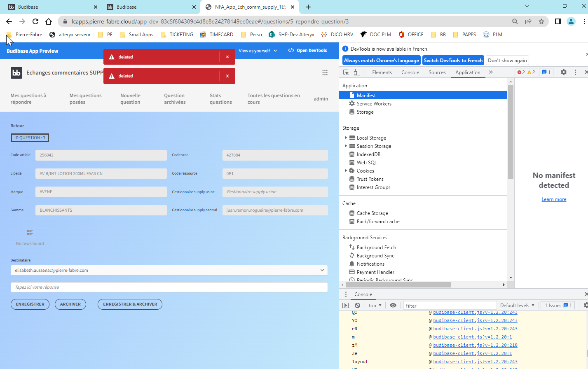Viewport: 588px width, 369px height.
Task: Show more DevTools tabs chevron
Action: coord(491,72)
